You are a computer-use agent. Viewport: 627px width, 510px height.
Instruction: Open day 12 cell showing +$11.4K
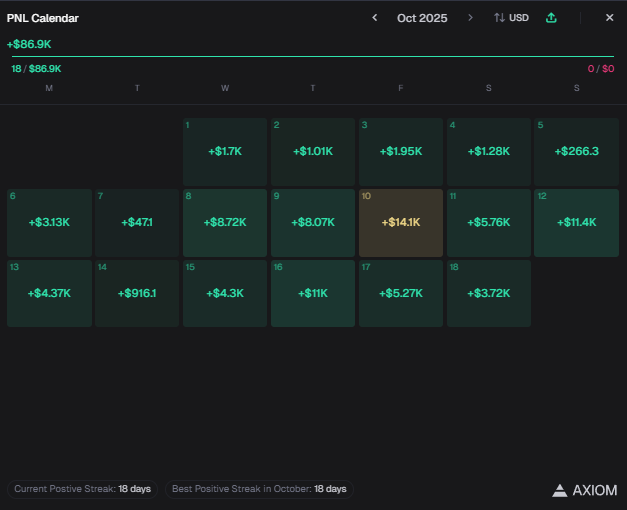tap(576, 223)
